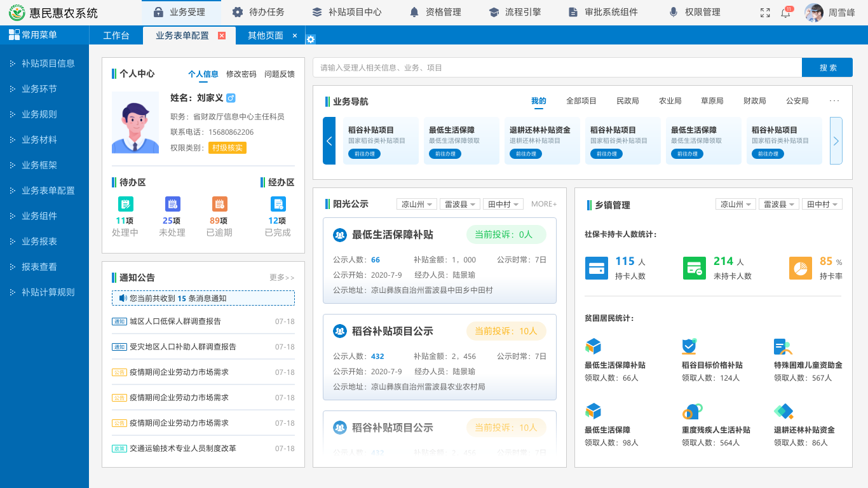Switch to the 工作台 tab
The image size is (868, 488).
pos(116,36)
